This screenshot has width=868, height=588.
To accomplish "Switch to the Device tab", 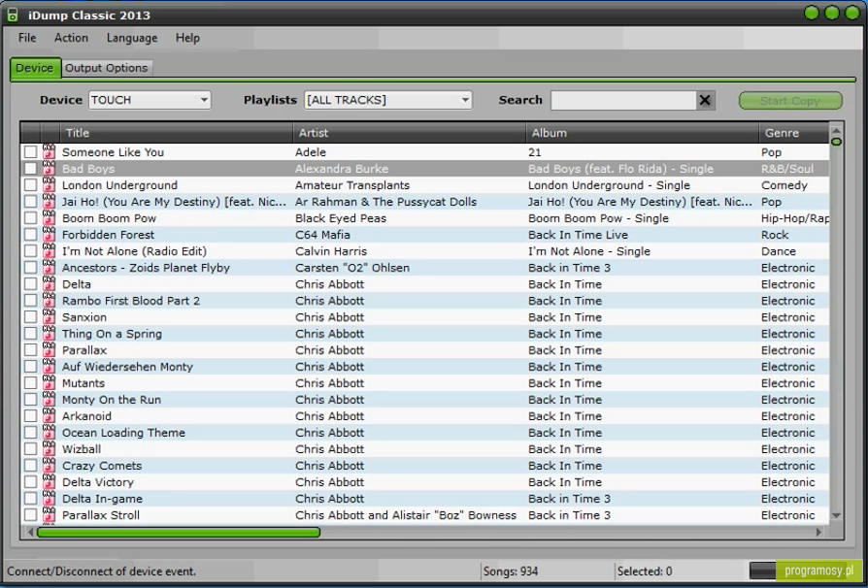I will (x=35, y=68).
